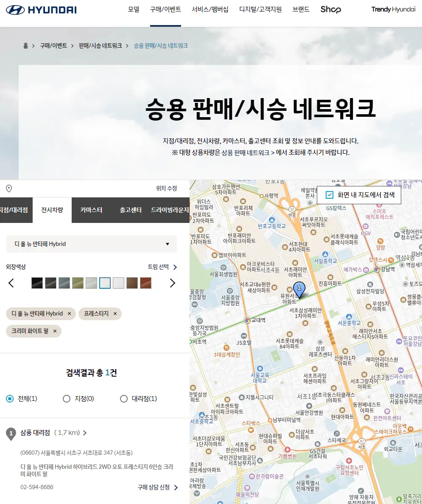Viewport: 422px width, 504px height.
Task: Go to 홈 breadcrumb
Action: pos(25,45)
